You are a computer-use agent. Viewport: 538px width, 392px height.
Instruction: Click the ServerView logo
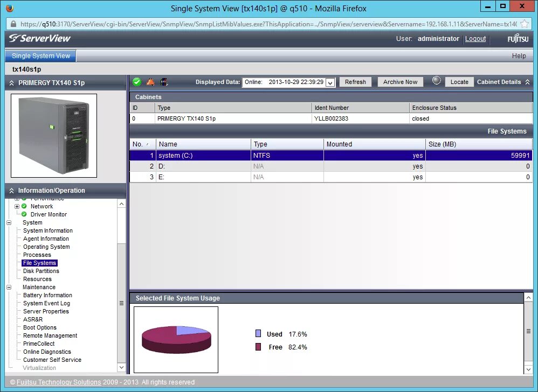tap(40, 38)
